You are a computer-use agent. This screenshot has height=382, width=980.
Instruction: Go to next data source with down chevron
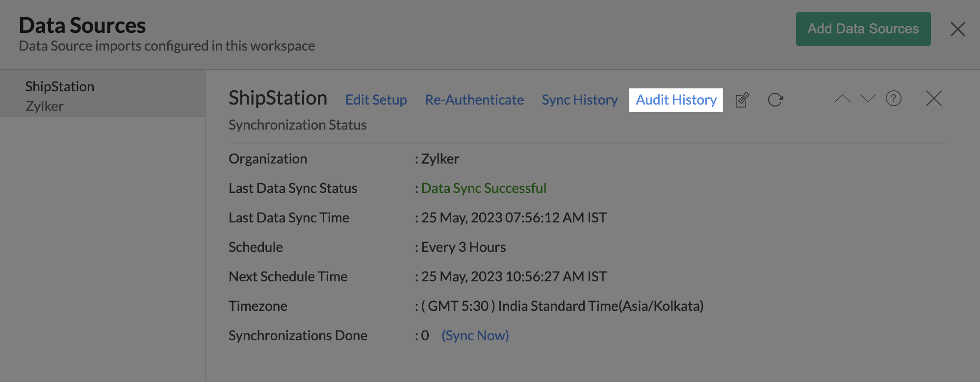pos(868,99)
